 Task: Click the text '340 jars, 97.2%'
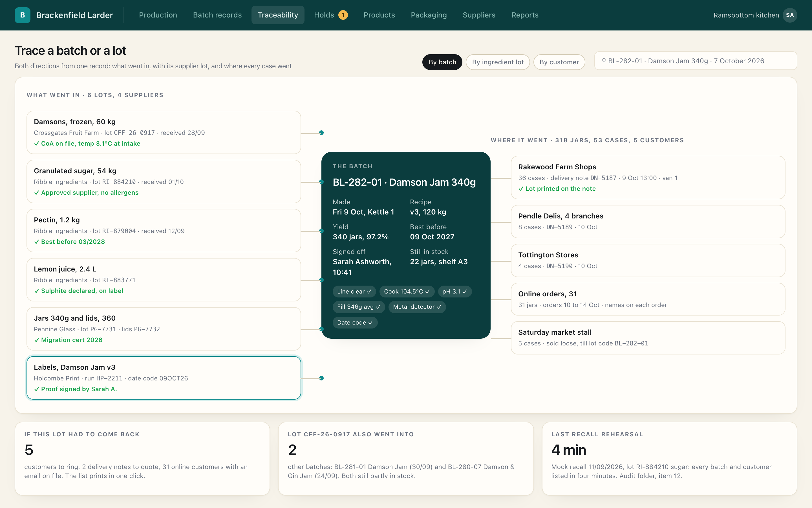pyautogui.click(x=361, y=237)
